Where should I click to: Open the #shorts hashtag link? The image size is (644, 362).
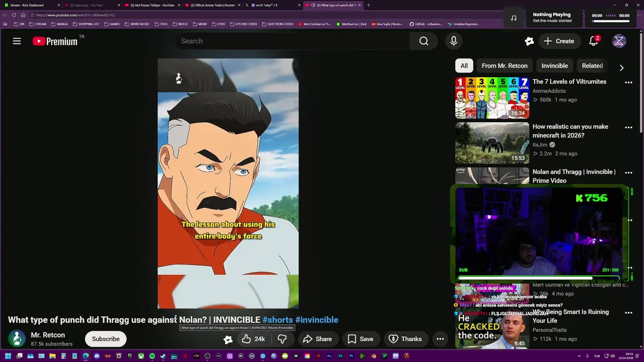278,320
